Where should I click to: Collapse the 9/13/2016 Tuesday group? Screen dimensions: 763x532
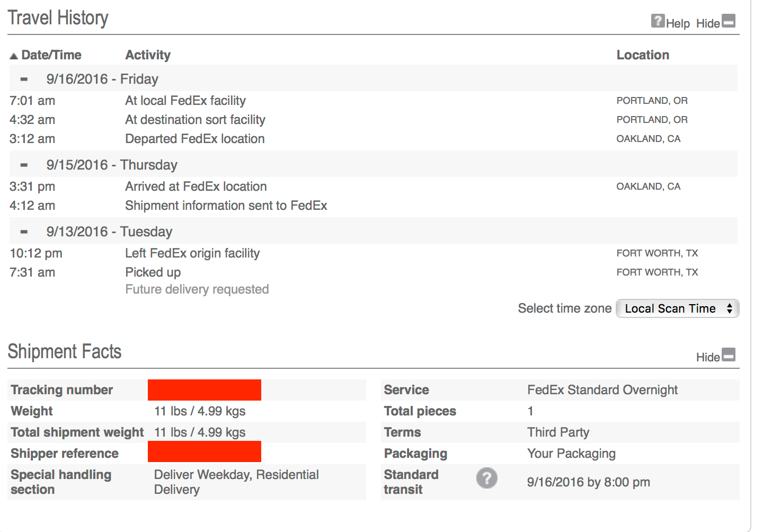[24, 232]
